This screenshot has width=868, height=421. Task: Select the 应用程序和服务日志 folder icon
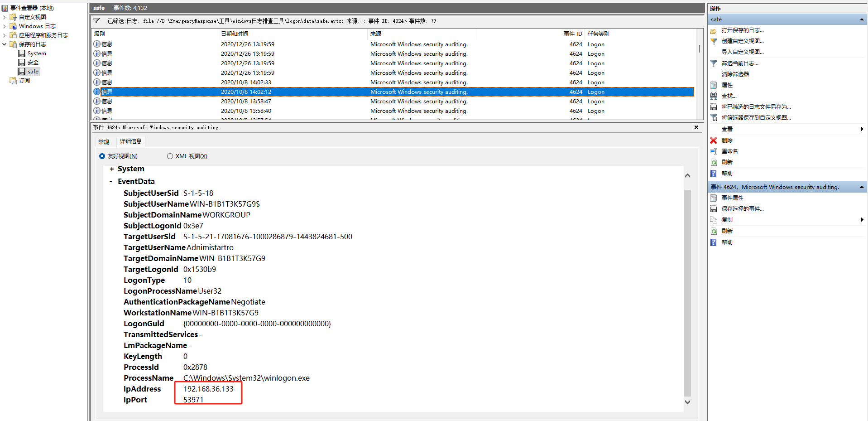click(13, 35)
